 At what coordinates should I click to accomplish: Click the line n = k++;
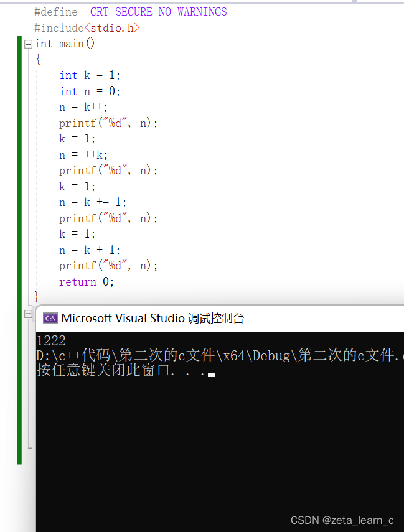click(83, 107)
